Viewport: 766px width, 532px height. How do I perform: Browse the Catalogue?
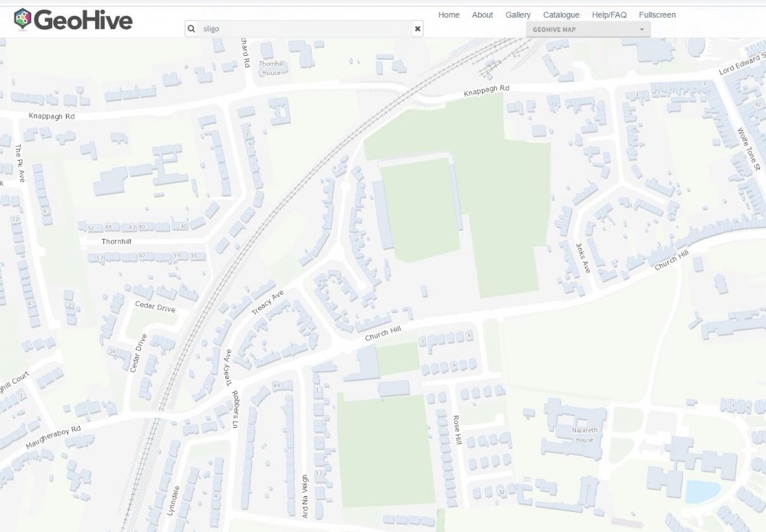pos(561,15)
